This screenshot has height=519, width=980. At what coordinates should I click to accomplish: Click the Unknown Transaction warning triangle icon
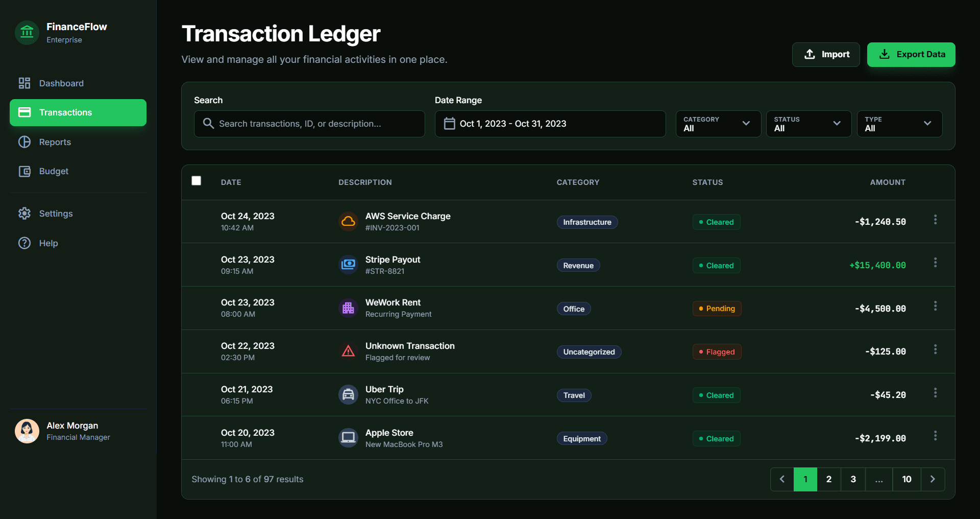coord(348,351)
